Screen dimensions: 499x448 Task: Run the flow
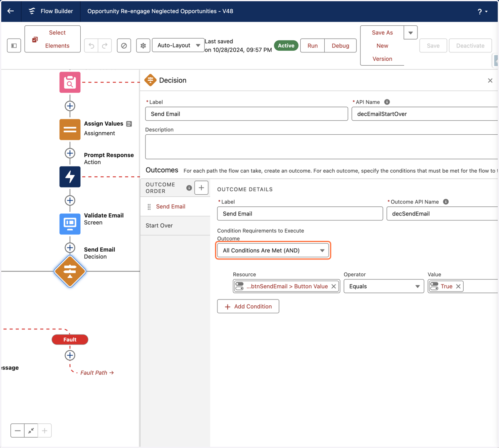[x=313, y=46]
